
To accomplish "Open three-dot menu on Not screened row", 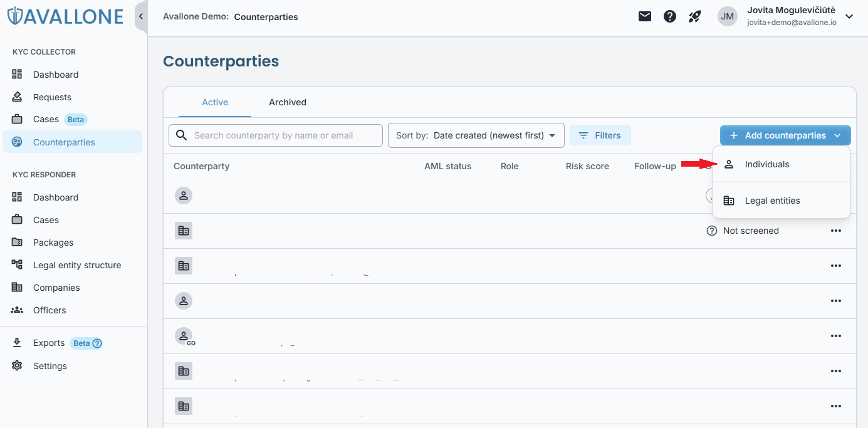I will (835, 231).
